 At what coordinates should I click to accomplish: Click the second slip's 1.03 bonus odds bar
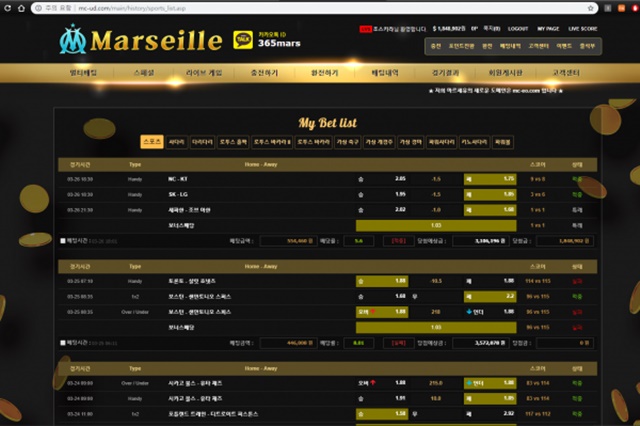pos(436,327)
